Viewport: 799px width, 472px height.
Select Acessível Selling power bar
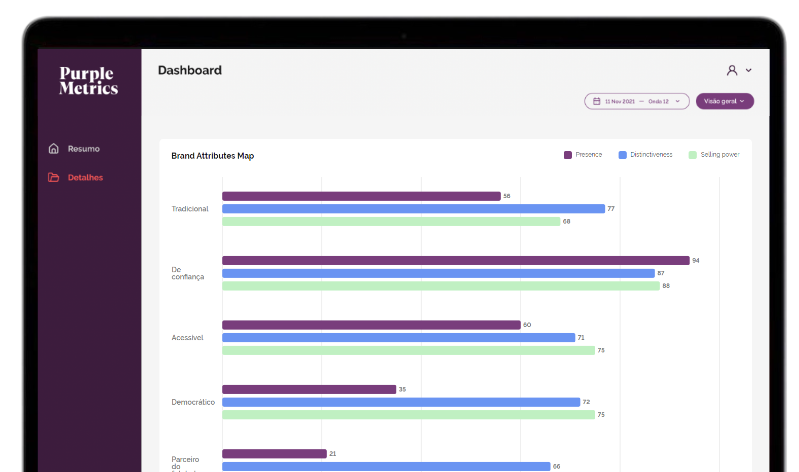click(408, 351)
